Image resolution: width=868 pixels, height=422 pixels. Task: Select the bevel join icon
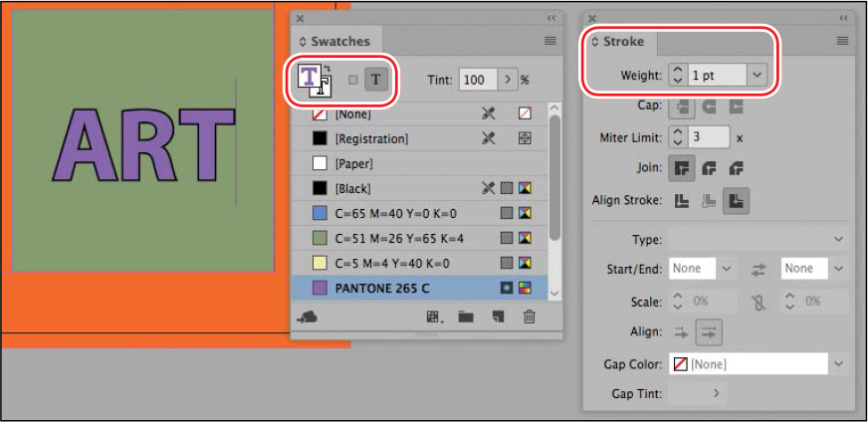pos(737,168)
